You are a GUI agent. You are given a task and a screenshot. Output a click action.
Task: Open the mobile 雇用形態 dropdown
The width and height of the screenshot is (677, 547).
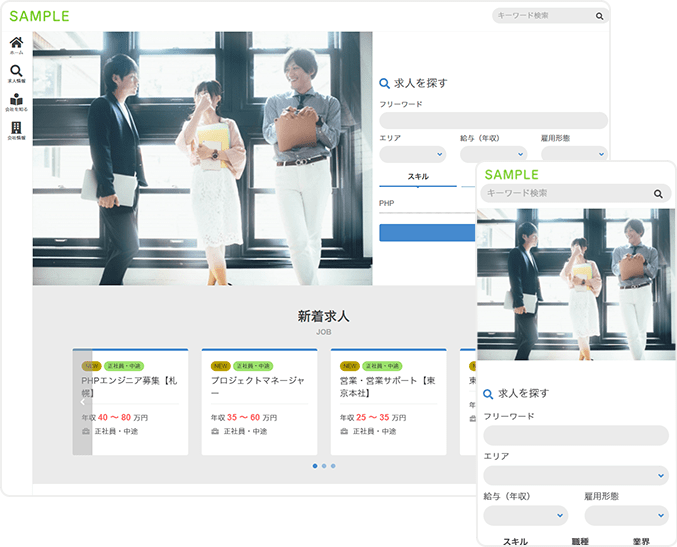[626, 515]
